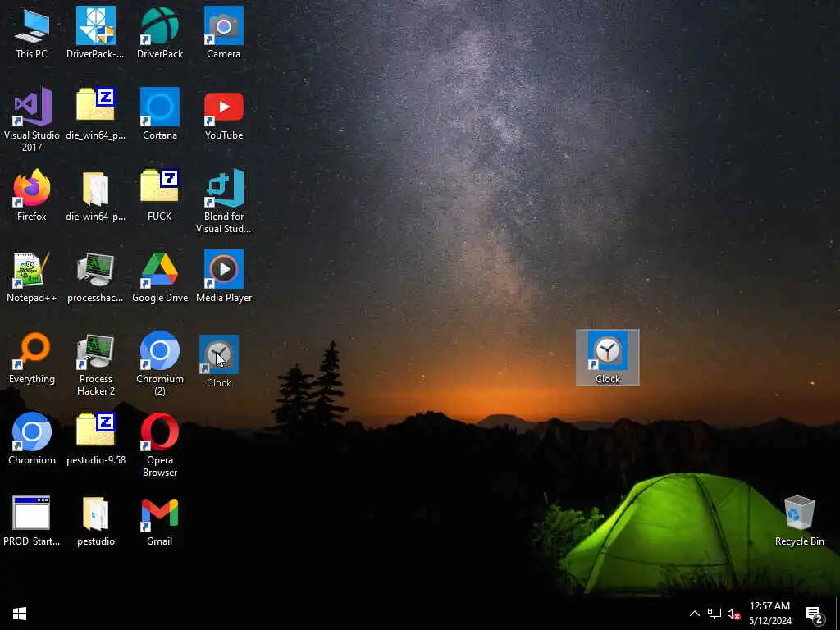Show hidden system tray icons
Image resolution: width=840 pixels, height=630 pixels.
pyautogui.click(x=694, y=614)
